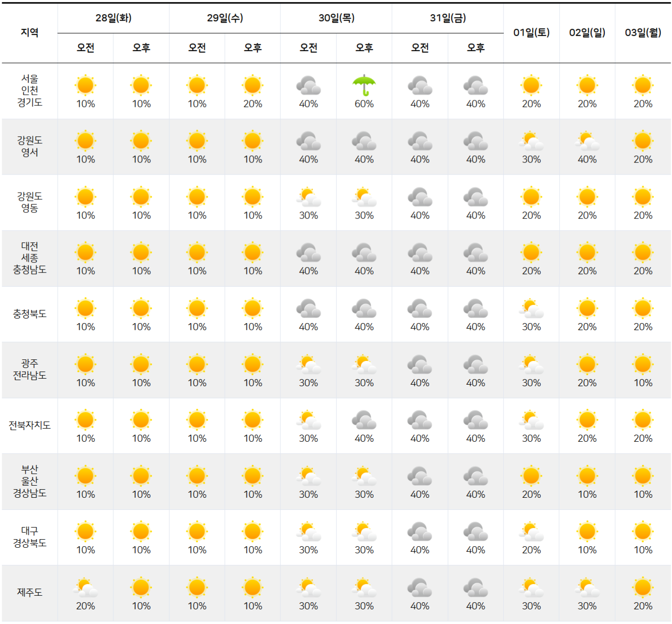Click the 강원도 영동 region label

tap(30, 202)
